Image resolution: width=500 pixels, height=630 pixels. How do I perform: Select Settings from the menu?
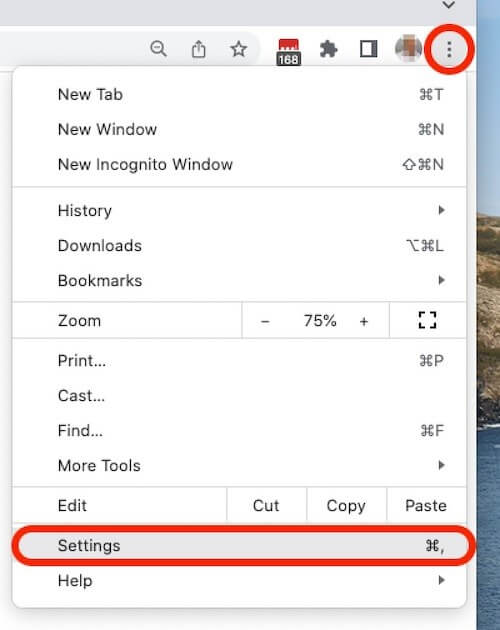[239, 546]
